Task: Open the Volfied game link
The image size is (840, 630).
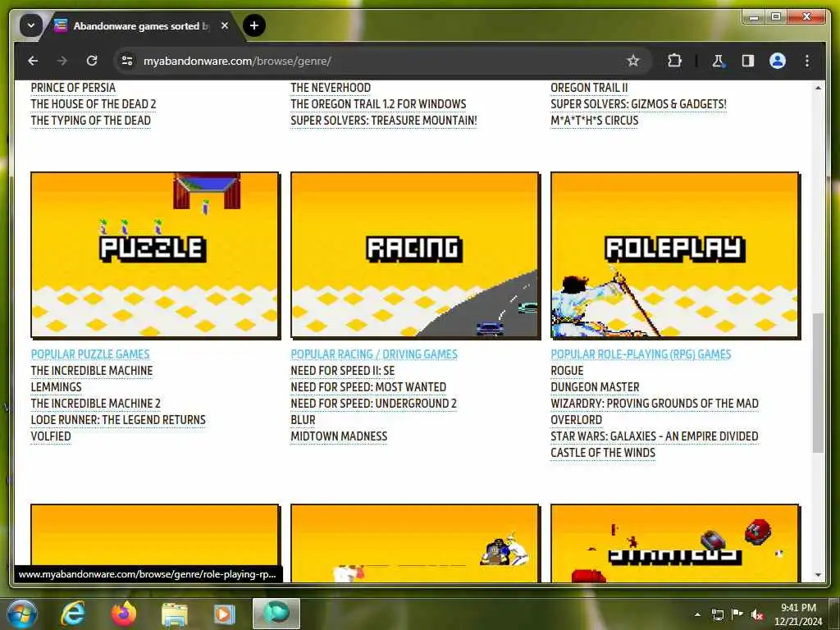Action: 51,436
